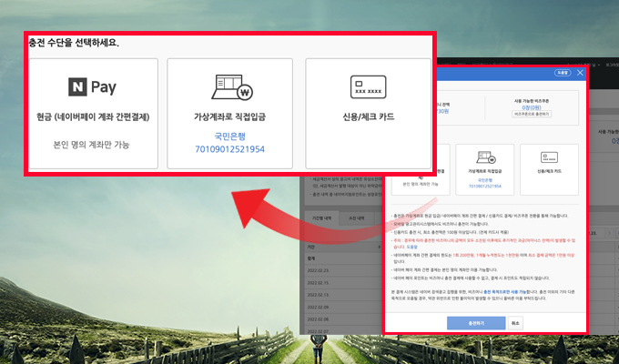Choose the virtual account deposit icon in the enlarged callout
The height and width of the screenshot is (364, 619).
232,87
